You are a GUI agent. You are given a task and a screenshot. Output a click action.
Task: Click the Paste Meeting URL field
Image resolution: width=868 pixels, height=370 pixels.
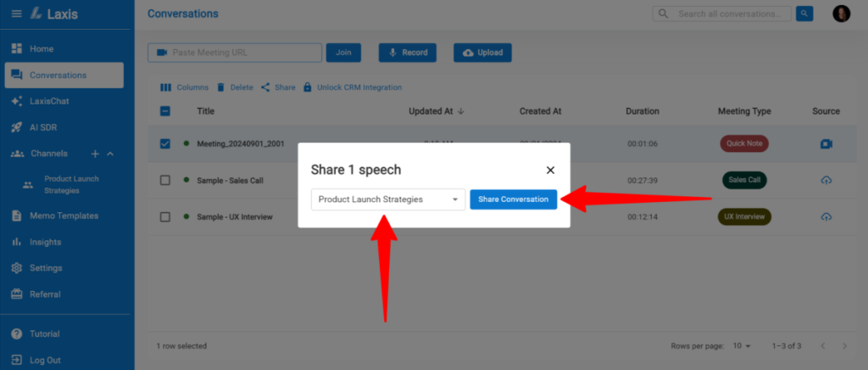tap(233, 53)
